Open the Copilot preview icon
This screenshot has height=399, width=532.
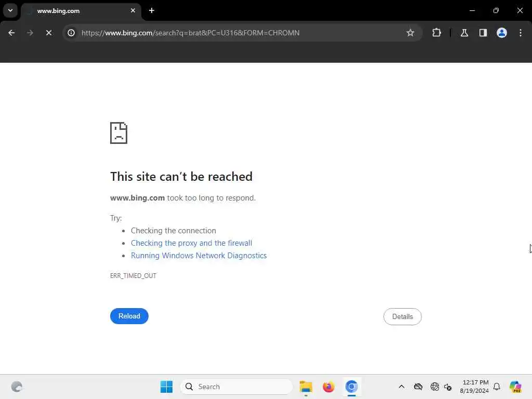[x=515, y=387]
